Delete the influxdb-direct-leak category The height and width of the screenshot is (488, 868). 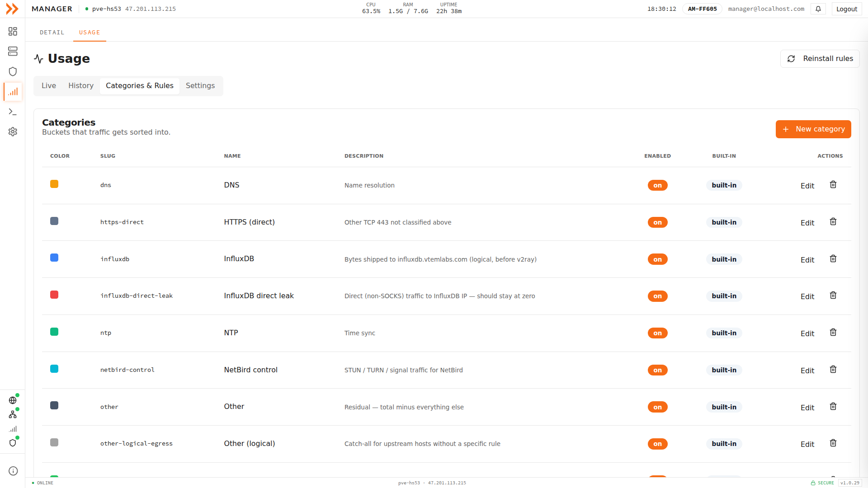(x=833, y=295)
